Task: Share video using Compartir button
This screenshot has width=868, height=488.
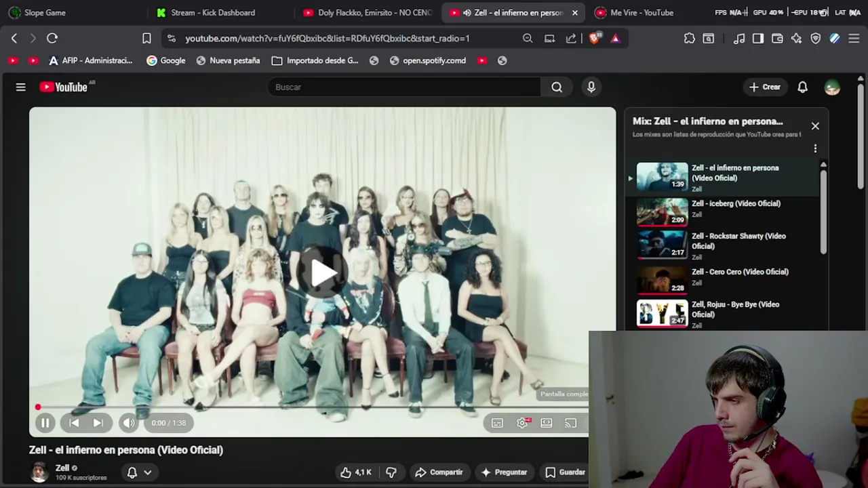Action: pos(439,472)
